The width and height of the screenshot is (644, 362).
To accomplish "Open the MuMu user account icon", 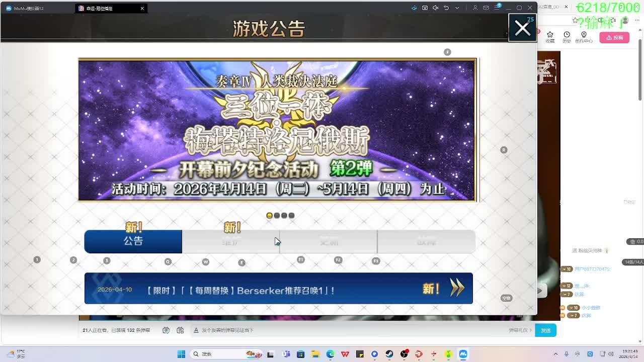I will (475, 8).
